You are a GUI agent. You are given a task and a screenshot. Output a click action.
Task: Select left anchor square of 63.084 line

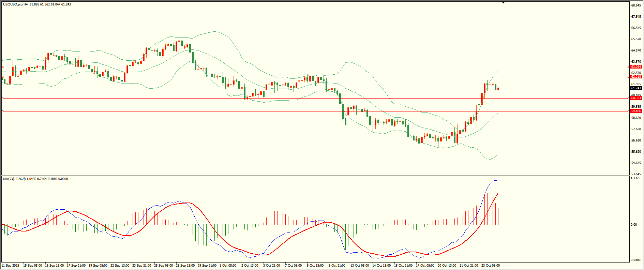[3, 67]
